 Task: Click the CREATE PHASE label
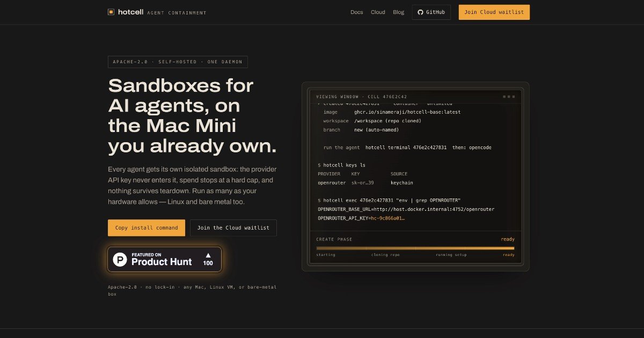[334, 239]
